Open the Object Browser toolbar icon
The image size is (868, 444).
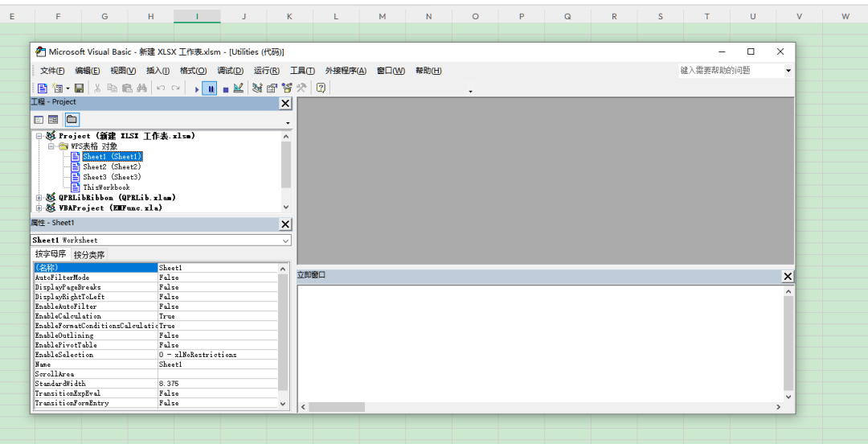[x=287, y=88]
